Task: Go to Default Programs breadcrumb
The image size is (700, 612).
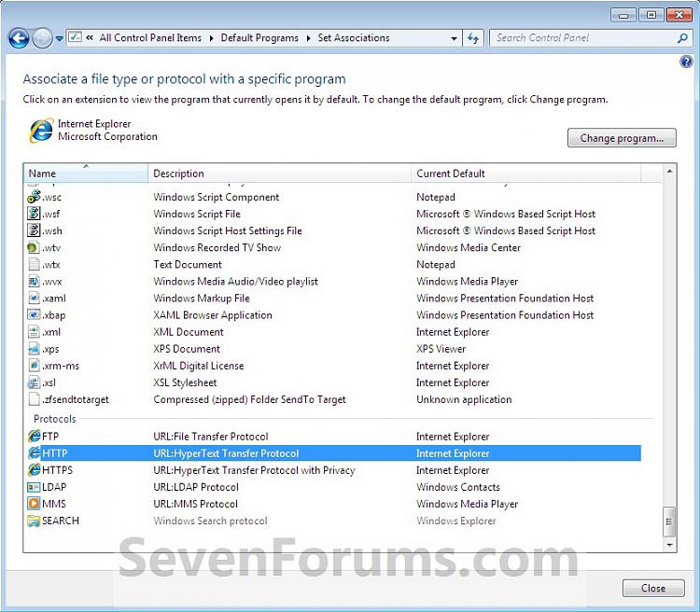Action: click(259, 38)
